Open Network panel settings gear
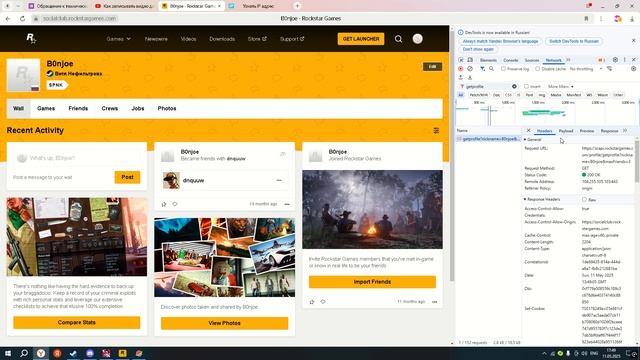 click(633, 69)
